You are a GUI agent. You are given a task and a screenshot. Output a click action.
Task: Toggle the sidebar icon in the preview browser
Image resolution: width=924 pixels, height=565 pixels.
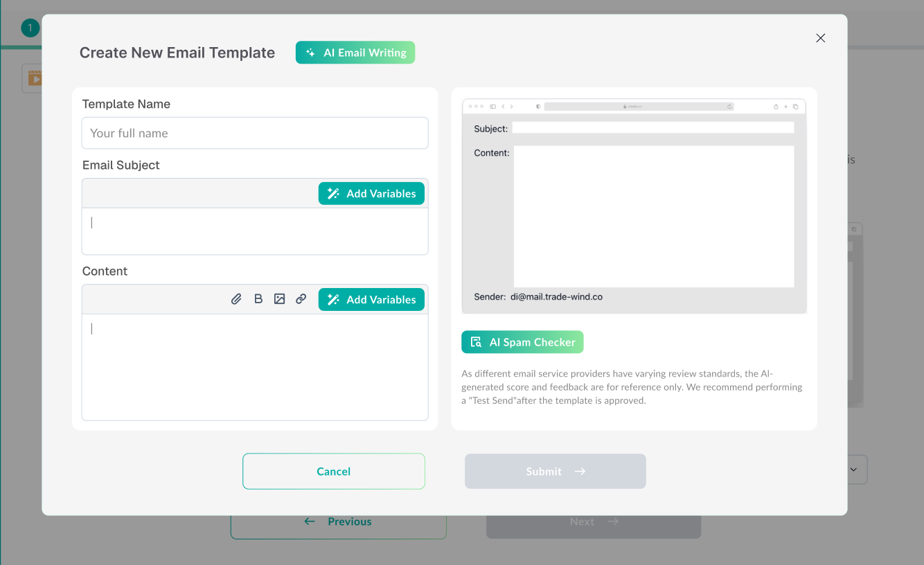[x=492, y=106]
